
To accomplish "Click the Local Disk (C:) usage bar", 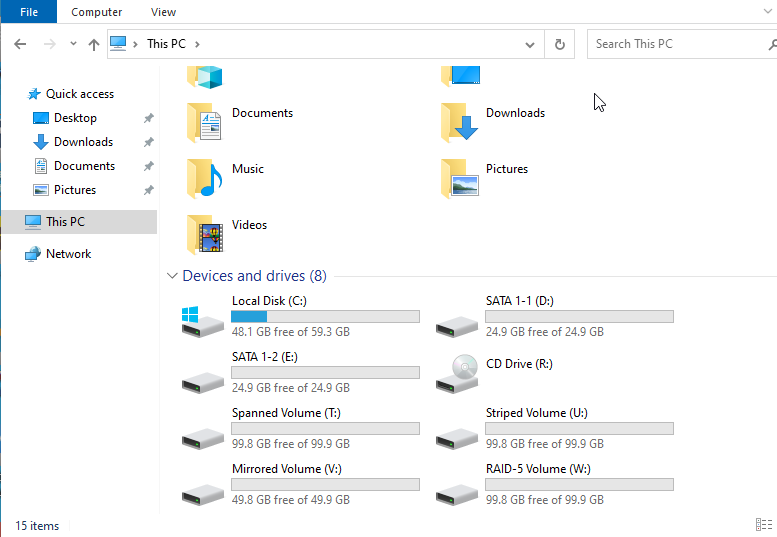I will [325, 317].
